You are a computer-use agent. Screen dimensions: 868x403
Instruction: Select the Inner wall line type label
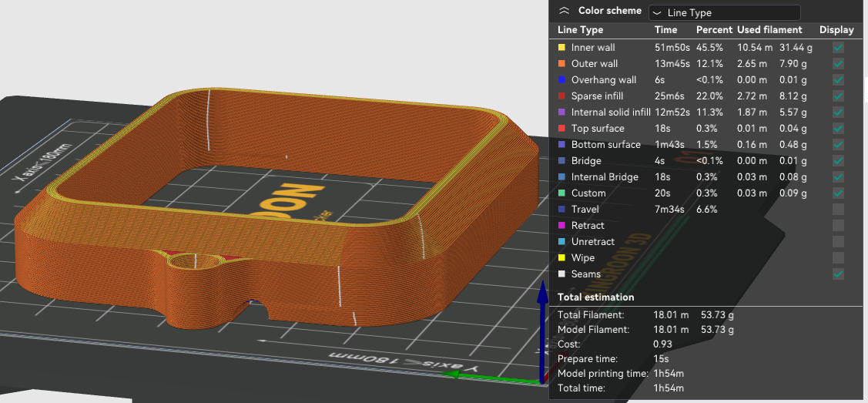593,48
